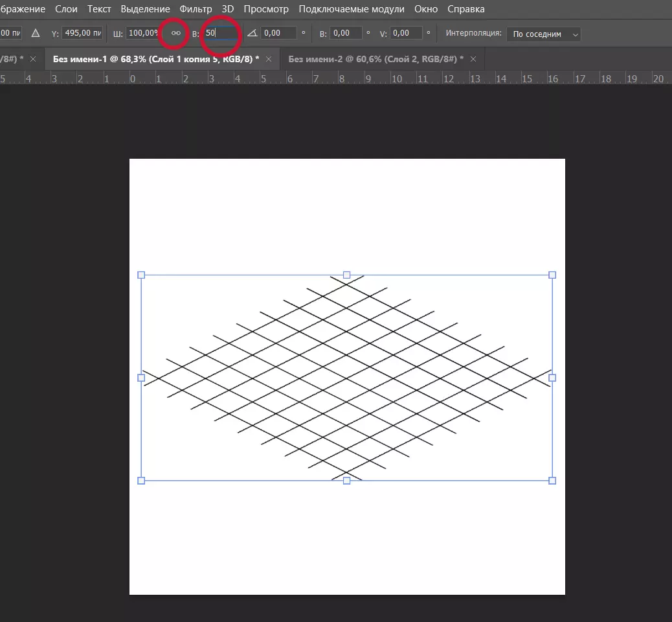Close the Без имени-2 tab
The width and height of the screenshot is (672, 622).
pos(473,59)
